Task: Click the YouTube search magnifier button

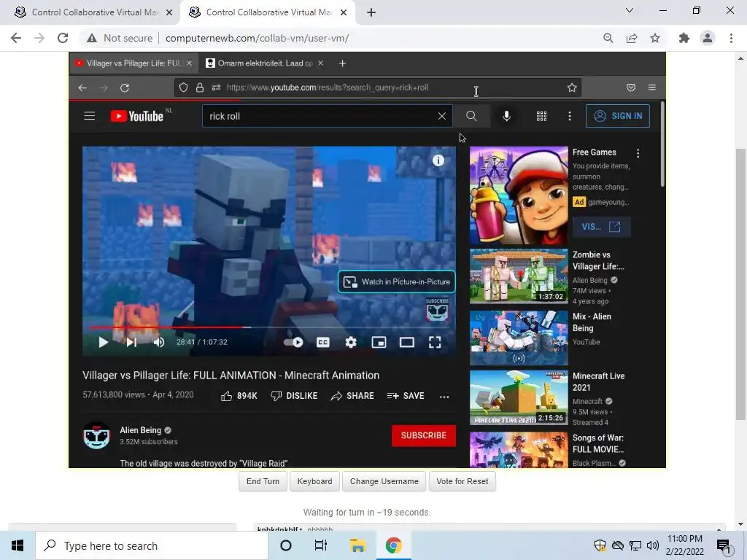Action: pos(471,116)
